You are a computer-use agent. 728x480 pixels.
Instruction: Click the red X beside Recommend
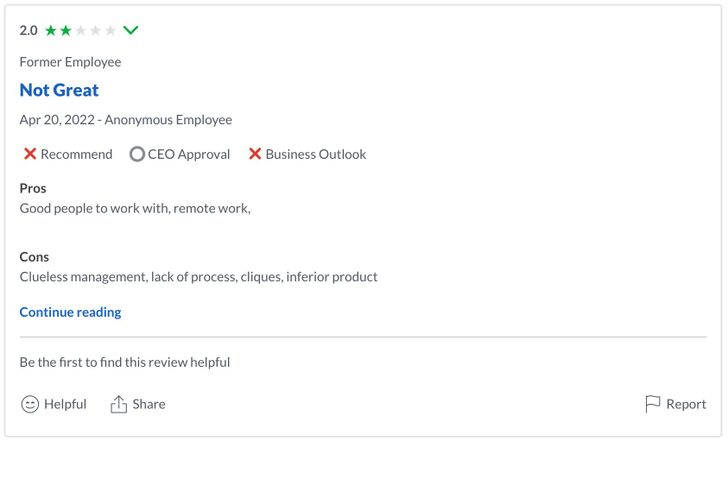pyautogui.click(x=30, y=154)
